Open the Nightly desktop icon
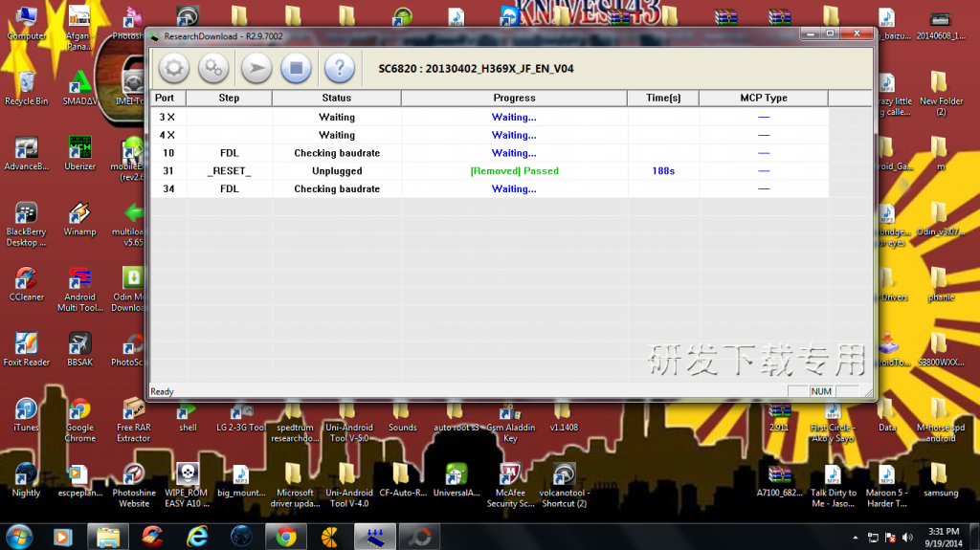 coord(26,480)
